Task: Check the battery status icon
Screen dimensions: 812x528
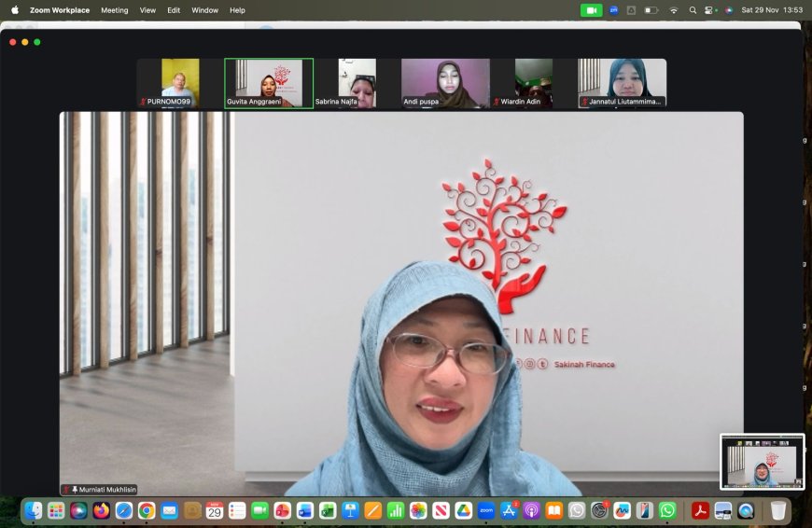Action: [x=651, y=10]
